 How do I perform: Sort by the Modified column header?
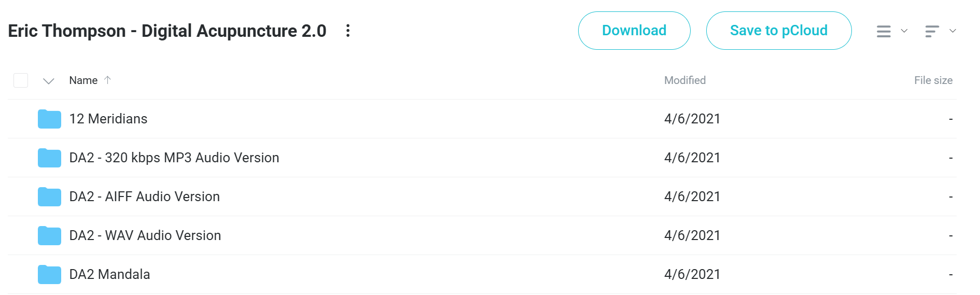pyautogui.click(x=685, y=80)
